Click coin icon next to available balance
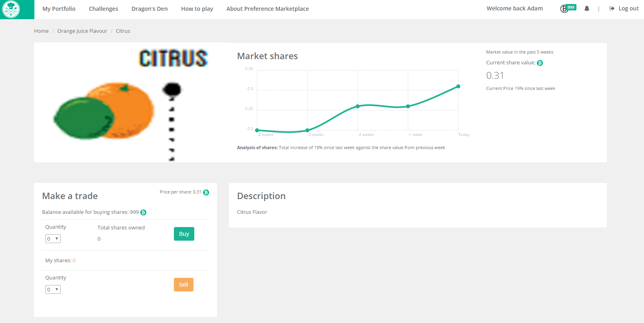Viewport: 644px width, 323px height. (x=143, y=213)
